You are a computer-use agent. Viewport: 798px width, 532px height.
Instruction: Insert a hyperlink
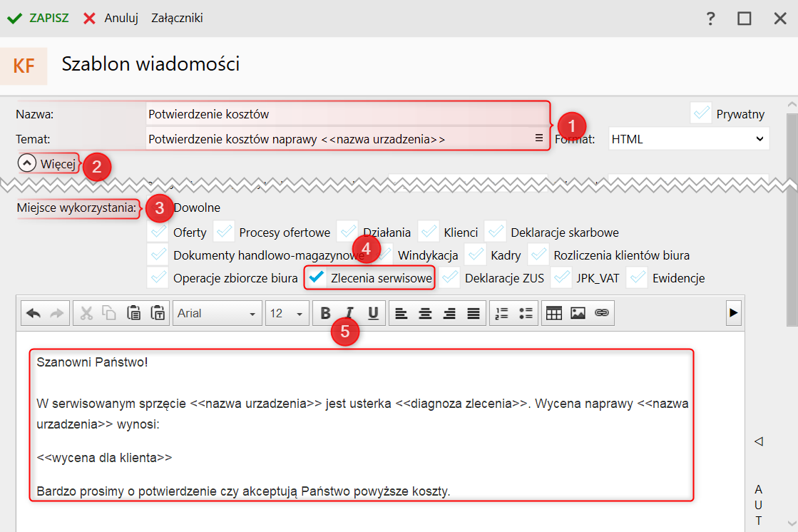(x=602, y=313)
